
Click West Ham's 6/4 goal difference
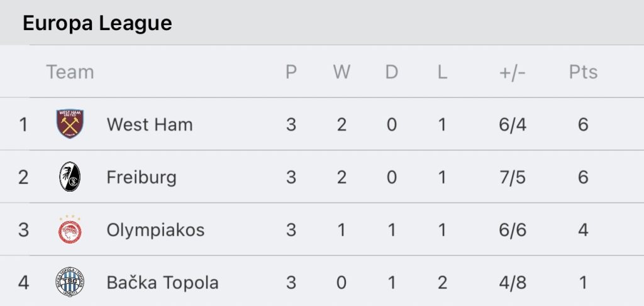click(x=513, y=124)
